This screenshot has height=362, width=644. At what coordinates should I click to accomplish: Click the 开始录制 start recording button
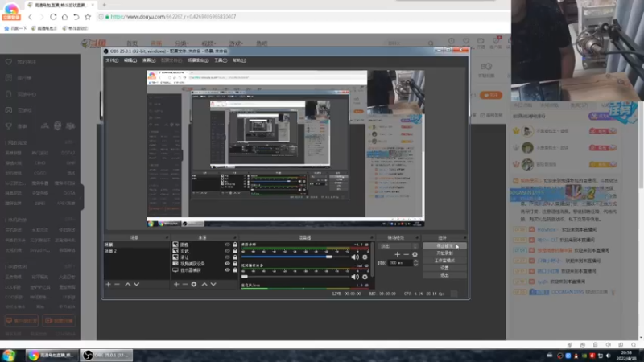[445, 253]
